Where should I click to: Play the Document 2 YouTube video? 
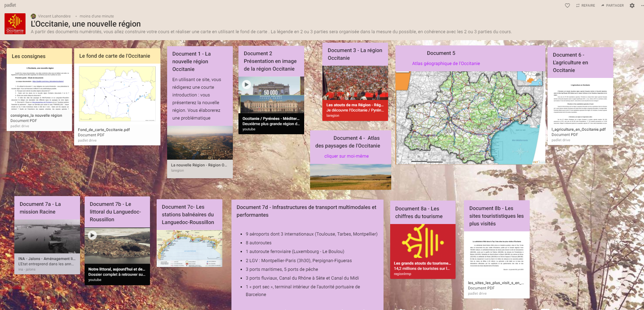pos(246,84)
